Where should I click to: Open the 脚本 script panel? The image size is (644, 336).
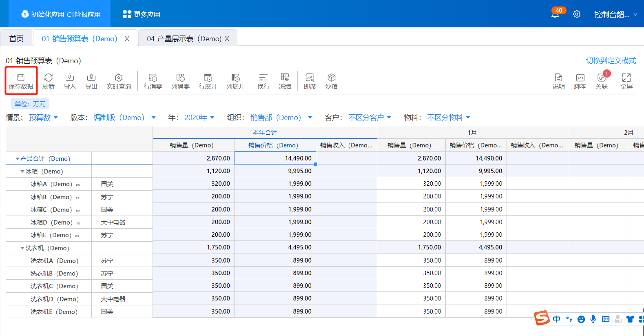pyautogui.click(x=580, y=81)
